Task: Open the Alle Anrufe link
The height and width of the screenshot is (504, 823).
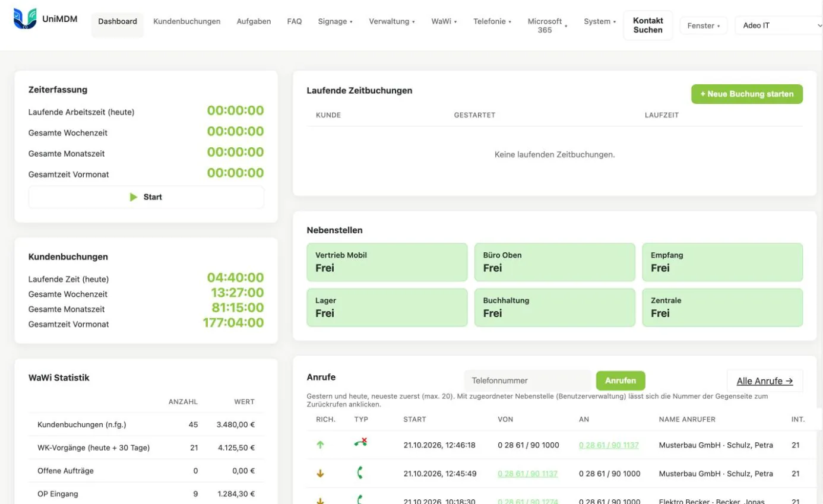Action: coord(765,381)
